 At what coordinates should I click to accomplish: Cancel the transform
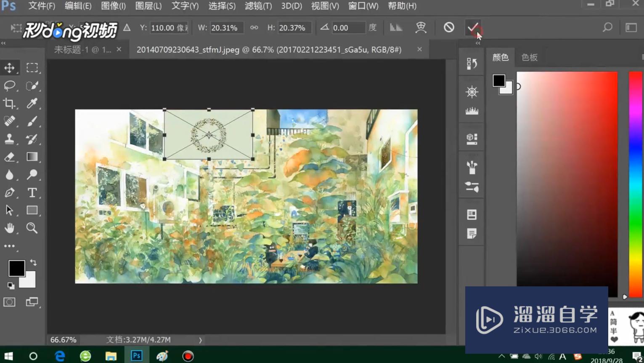(x=449, y=27)
